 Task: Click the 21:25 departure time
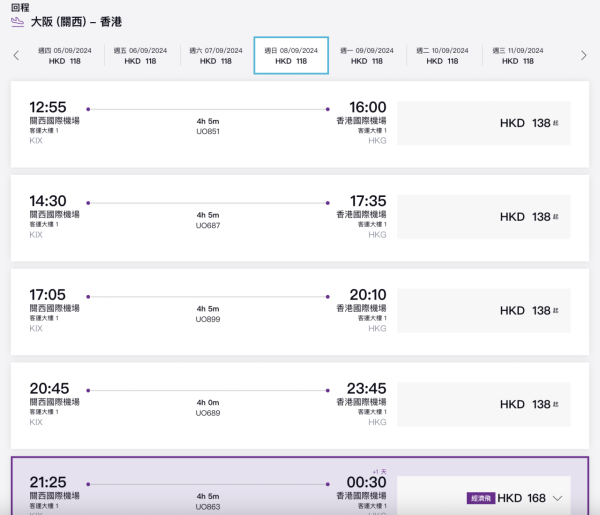pos(48,482)
